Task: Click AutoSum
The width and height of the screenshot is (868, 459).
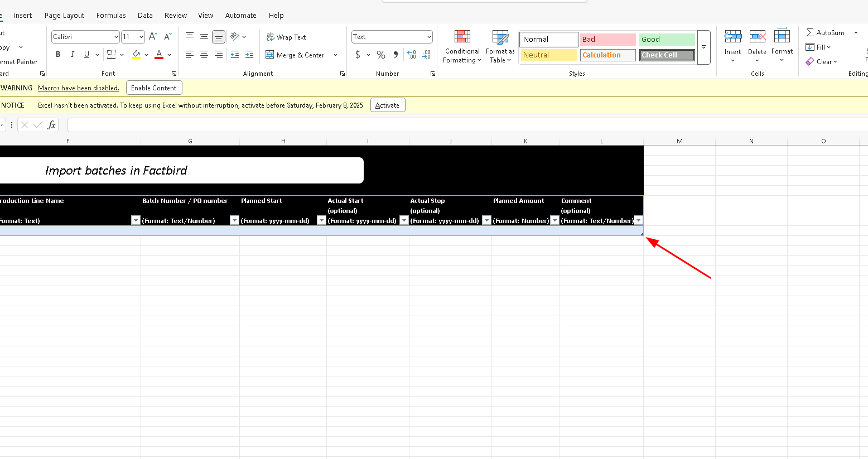Action: [825, 33]
